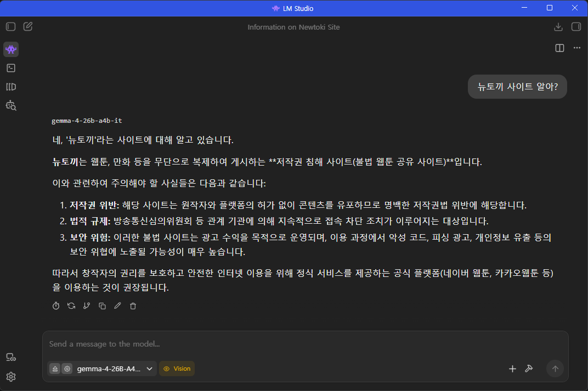The width and height of the screenshot is (588, 391).
Task: Toggle the left sidebar panel
Action: [x=11, y=27]
